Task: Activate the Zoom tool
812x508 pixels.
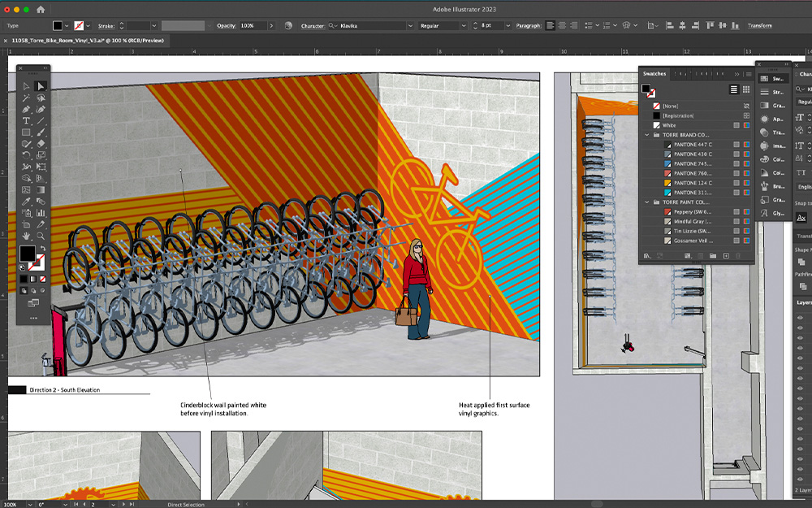Action: pos(41,236)
